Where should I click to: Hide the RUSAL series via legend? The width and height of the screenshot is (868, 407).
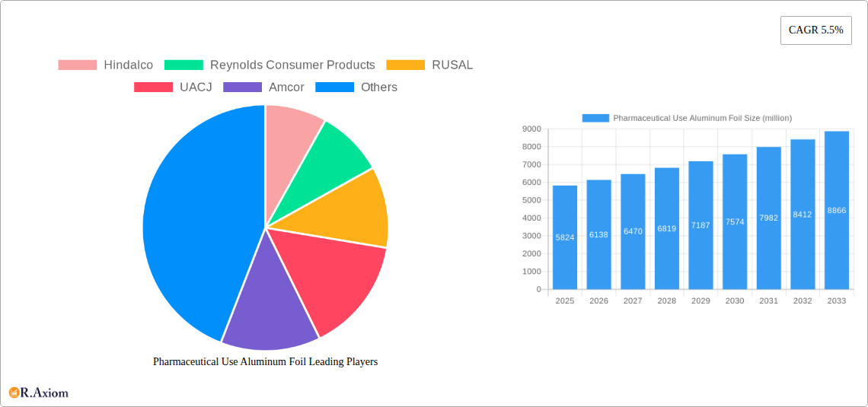pyautogui.click(x=429, y=65)
